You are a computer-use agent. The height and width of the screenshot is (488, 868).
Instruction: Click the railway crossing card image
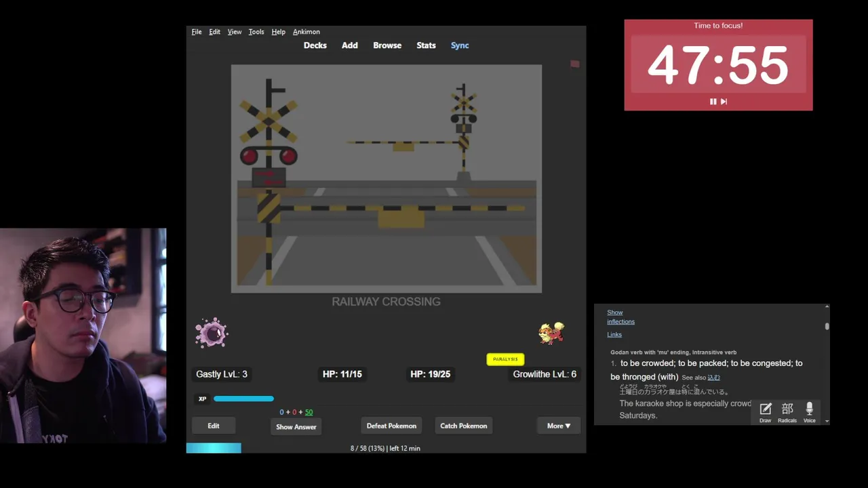pos(386,179)
